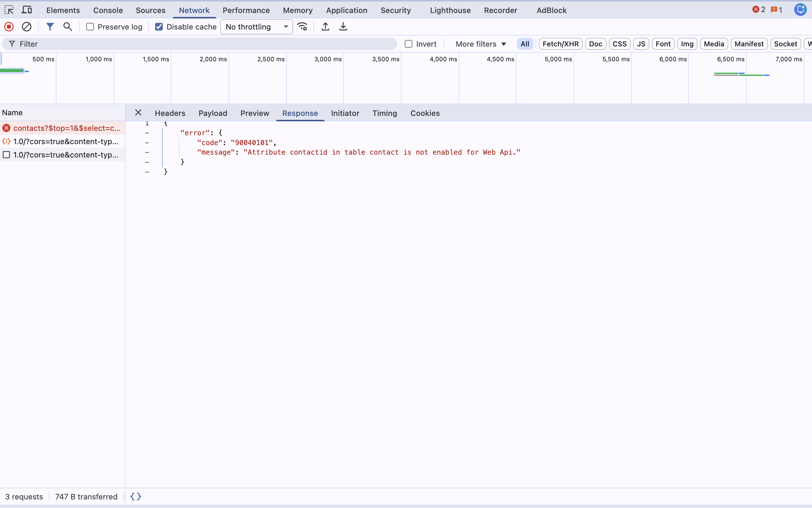Screen dimensions: 812x508
Task: Activate the inspect element picker icon
Action: click(x=9, y=10)
